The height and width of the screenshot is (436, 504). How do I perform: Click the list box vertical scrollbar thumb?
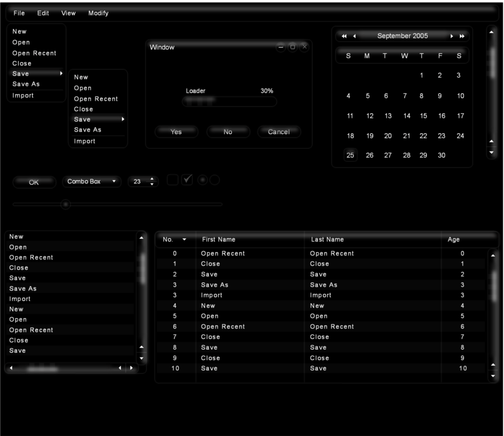click(142, 268)
